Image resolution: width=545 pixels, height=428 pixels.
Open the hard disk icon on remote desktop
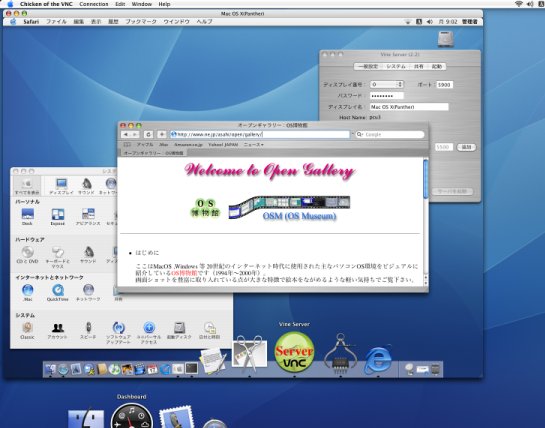446,39
